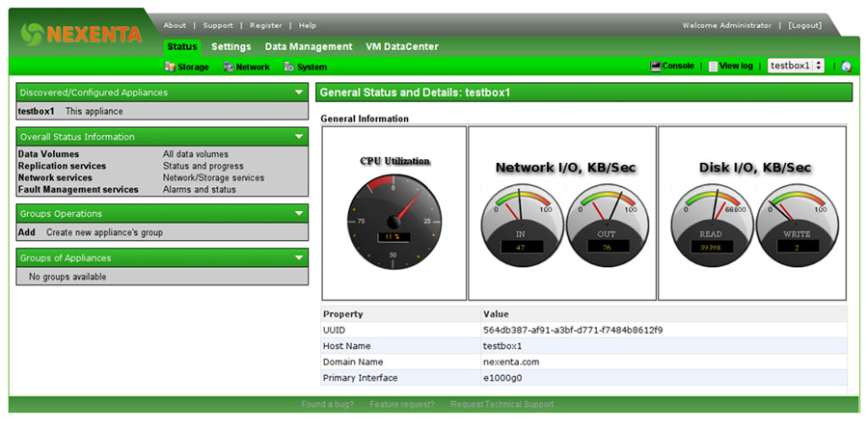Open the Data Management tab

[x=309, y=46]
